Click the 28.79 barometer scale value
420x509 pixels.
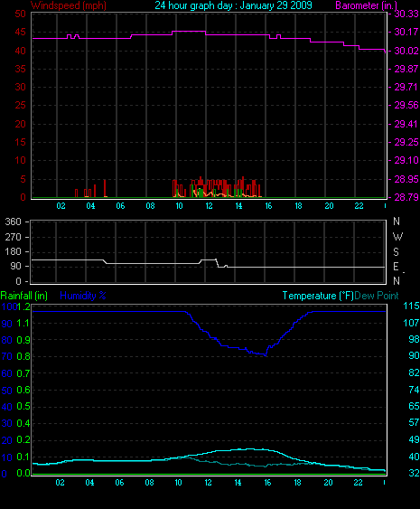(406, 197)
